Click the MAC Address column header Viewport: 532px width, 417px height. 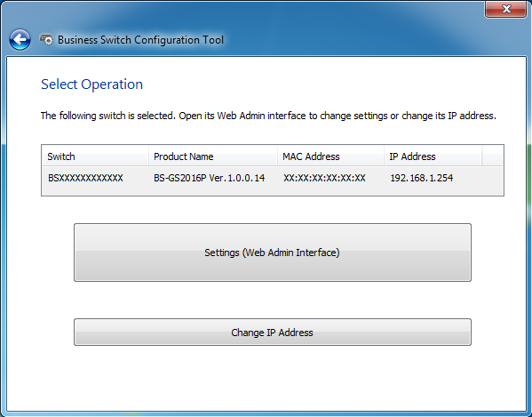click(330, 156)
